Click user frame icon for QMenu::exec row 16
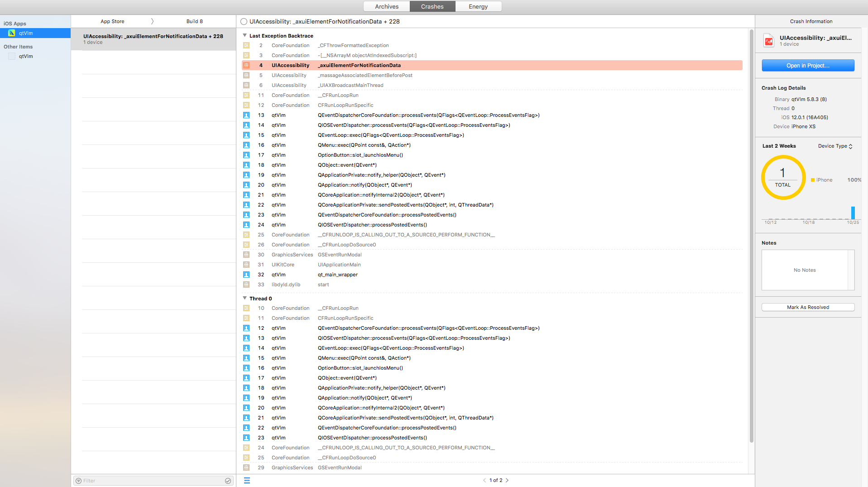The image size is (868, 487). pyautogui.click(x=246, y=145)
